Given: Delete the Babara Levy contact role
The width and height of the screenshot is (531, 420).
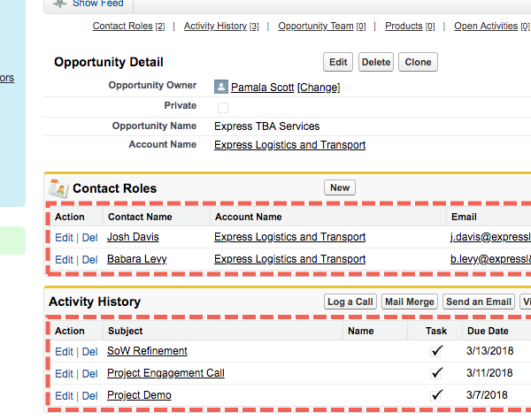Looking at the screenshot, I should click(89, 260).
